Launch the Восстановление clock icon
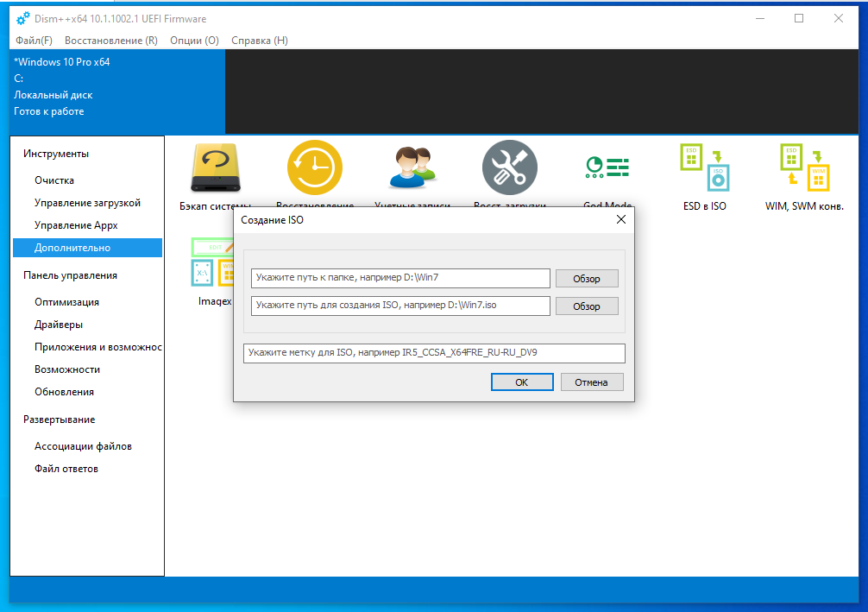This screenshot has width=868, height=612. [314, 167]
